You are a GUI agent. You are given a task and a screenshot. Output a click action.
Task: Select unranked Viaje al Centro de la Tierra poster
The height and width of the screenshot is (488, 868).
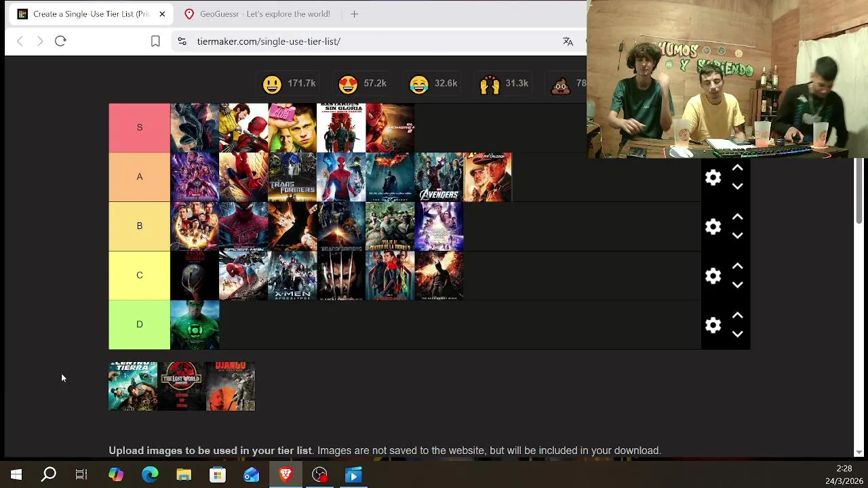(x=133, y=386)
